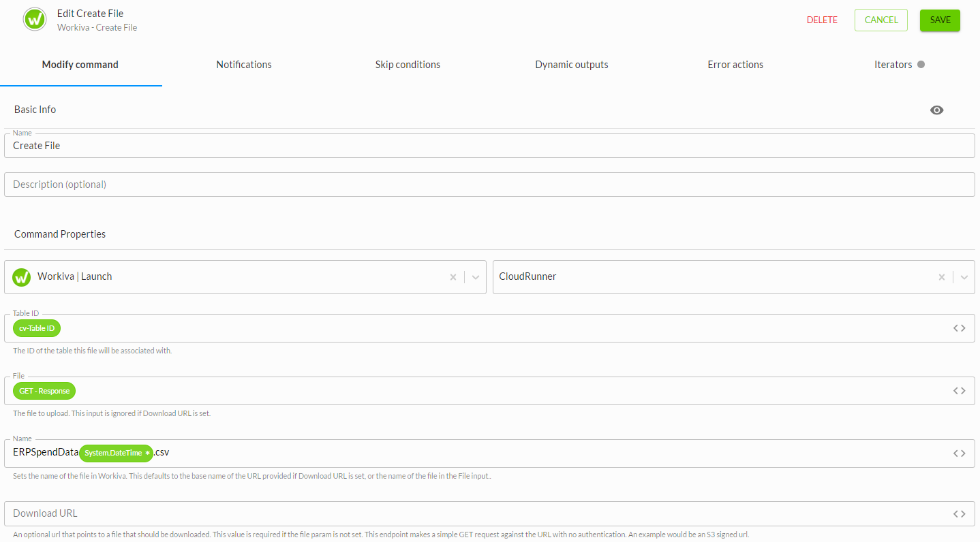Expand the Workiva | Launch connection dropdown

point(476,277)
